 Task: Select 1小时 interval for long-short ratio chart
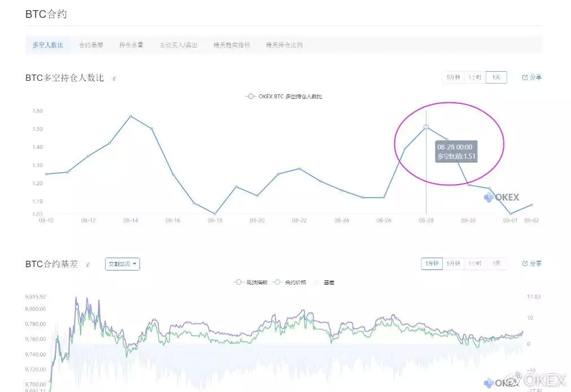474,77
